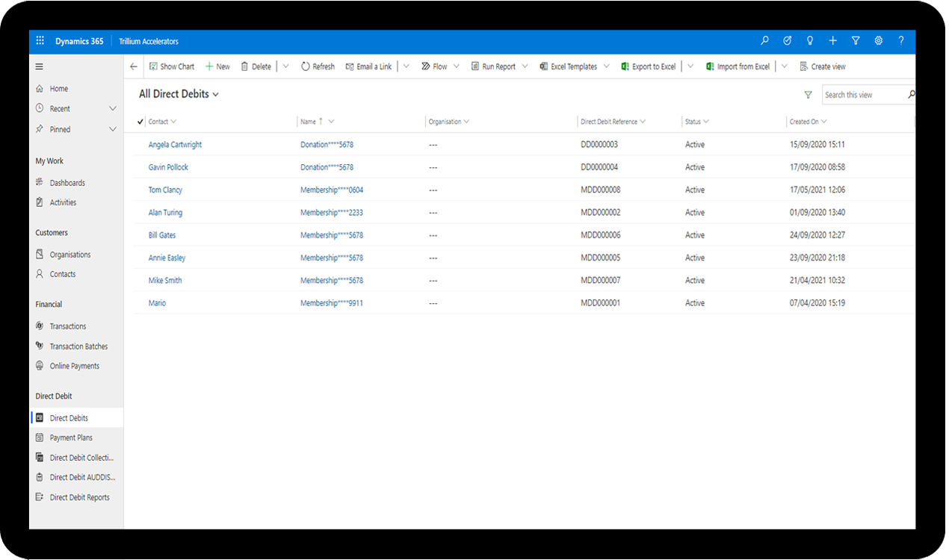Open the advanced find funnel icon in top bar

pos(856,41)
